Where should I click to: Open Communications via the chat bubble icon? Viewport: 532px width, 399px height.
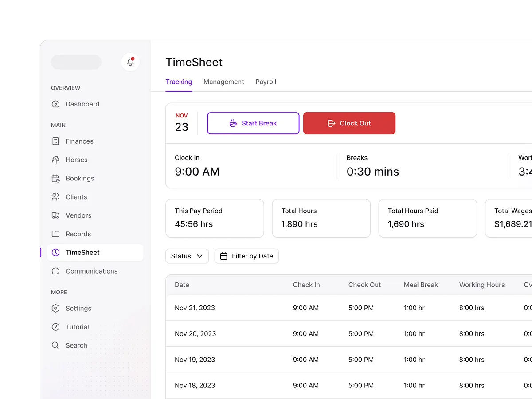tap(55, 271)
